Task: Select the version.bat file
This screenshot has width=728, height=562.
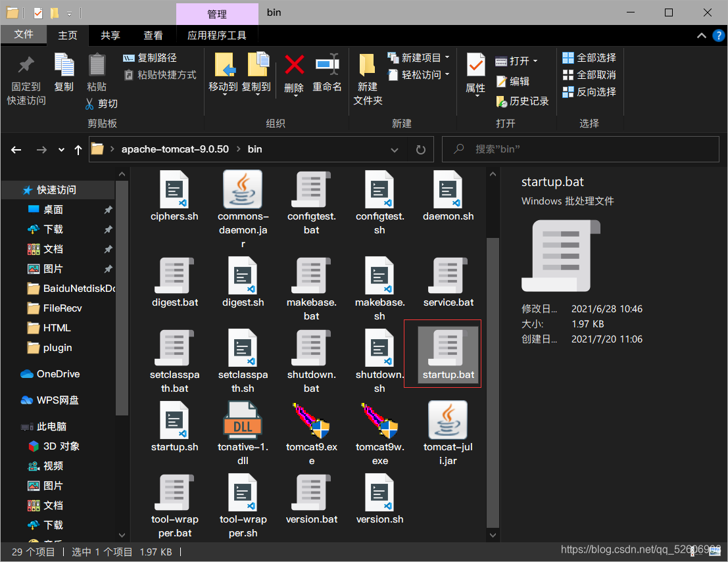Action: [x=312, y=499]
